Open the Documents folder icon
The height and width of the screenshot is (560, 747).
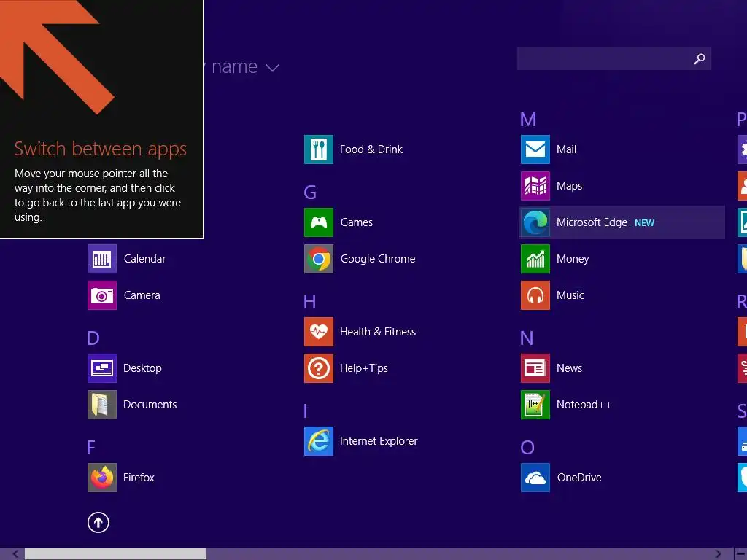coord(102,405)
